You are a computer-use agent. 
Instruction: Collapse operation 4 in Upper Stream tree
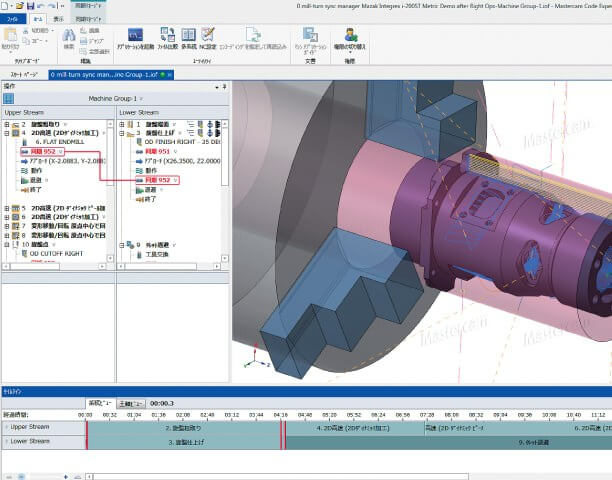click(x=8, y=131)
